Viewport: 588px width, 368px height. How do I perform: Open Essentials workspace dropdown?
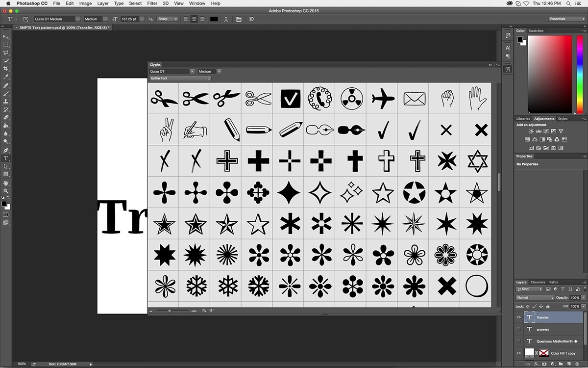[567, 19]
